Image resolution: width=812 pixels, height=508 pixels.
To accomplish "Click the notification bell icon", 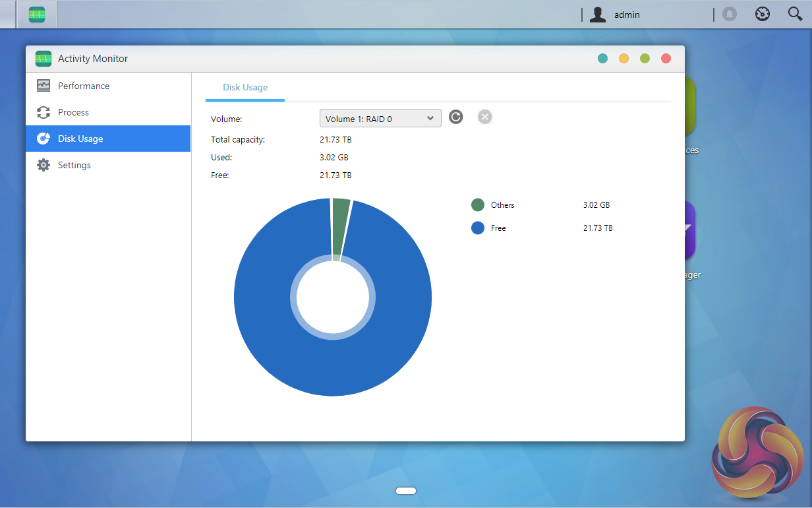I will point(730,15).
